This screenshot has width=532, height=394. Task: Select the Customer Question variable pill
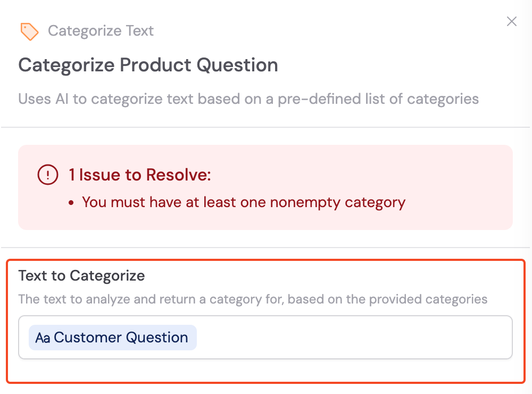click(112, 337)
